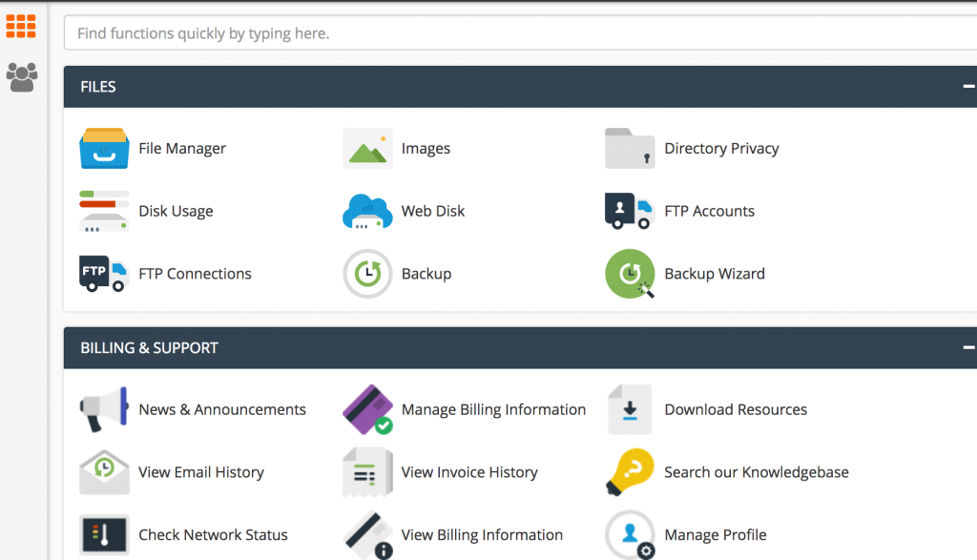Screen dimensions: 977x560
Task: Click the Download Resources icon
Action: pos(630,409)
